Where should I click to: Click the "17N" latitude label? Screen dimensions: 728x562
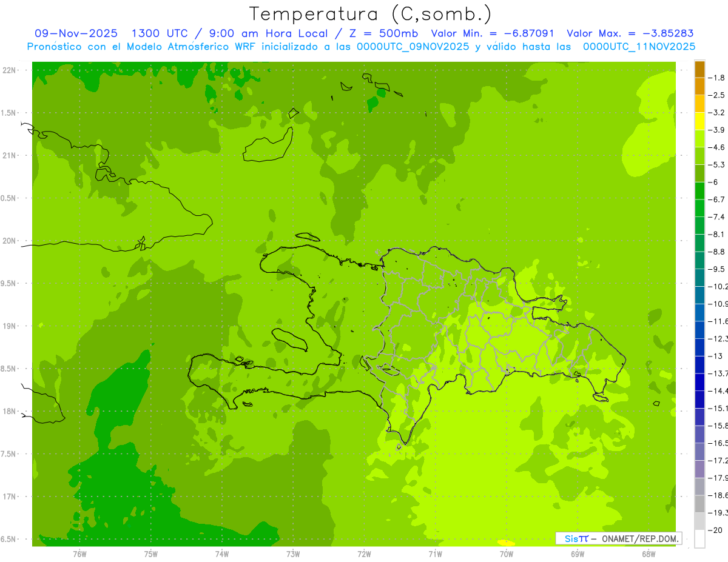(9, 497)
